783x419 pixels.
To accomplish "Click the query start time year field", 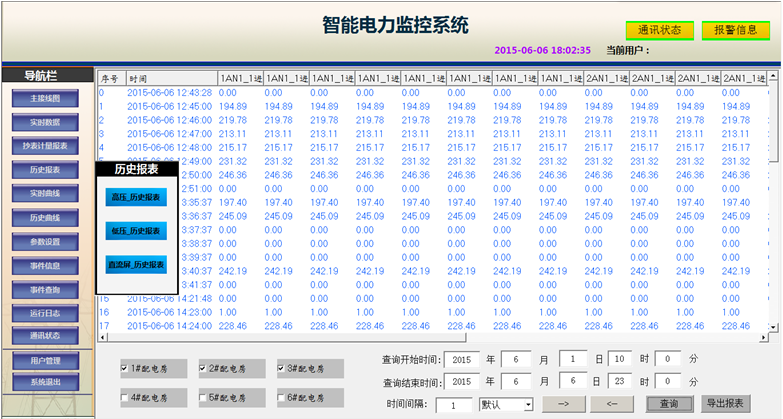I will 464,359.
